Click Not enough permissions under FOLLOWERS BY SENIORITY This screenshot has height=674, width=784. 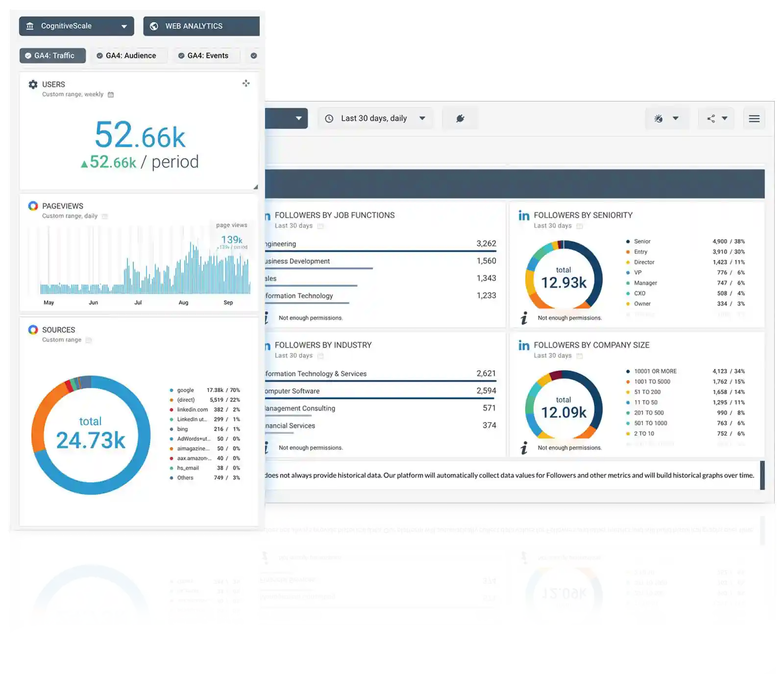569,318
